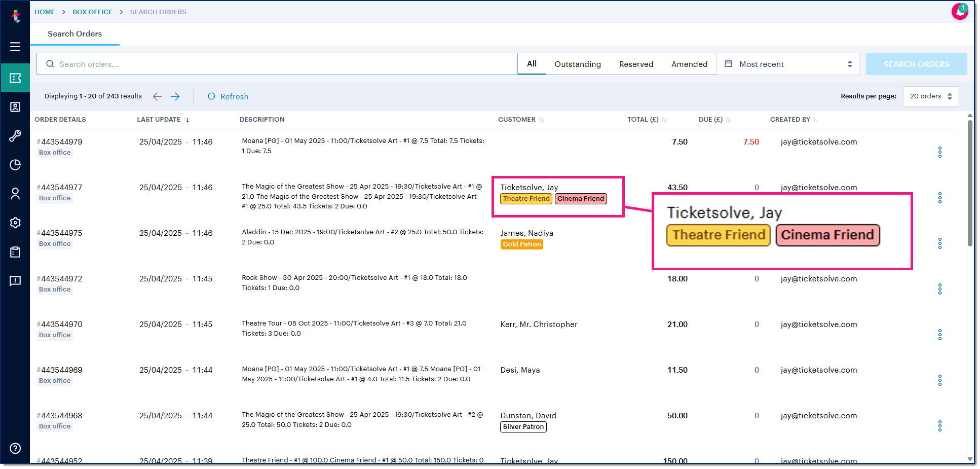This screenshot has height=469, width=980.
Task: Open the feedback message icon in sidebar
Action: click(15, 281)
